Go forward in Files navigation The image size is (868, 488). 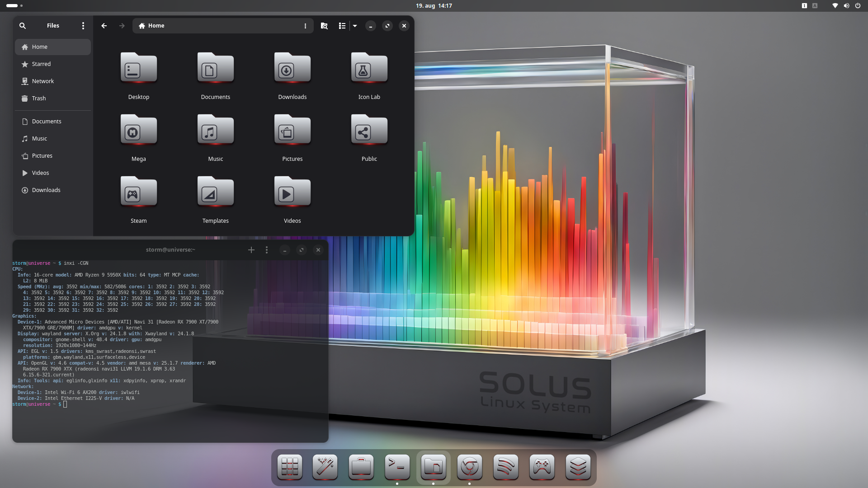pyautogui.click(x=122, y=26)
